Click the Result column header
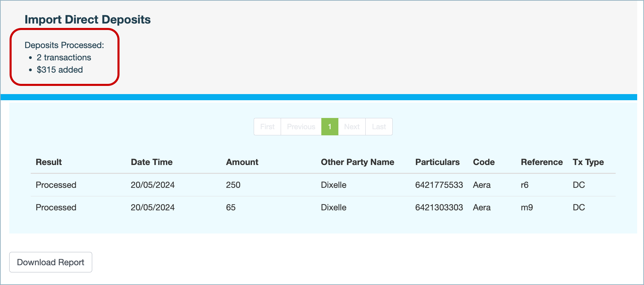The image size is (644, 285). pos(49,162)
